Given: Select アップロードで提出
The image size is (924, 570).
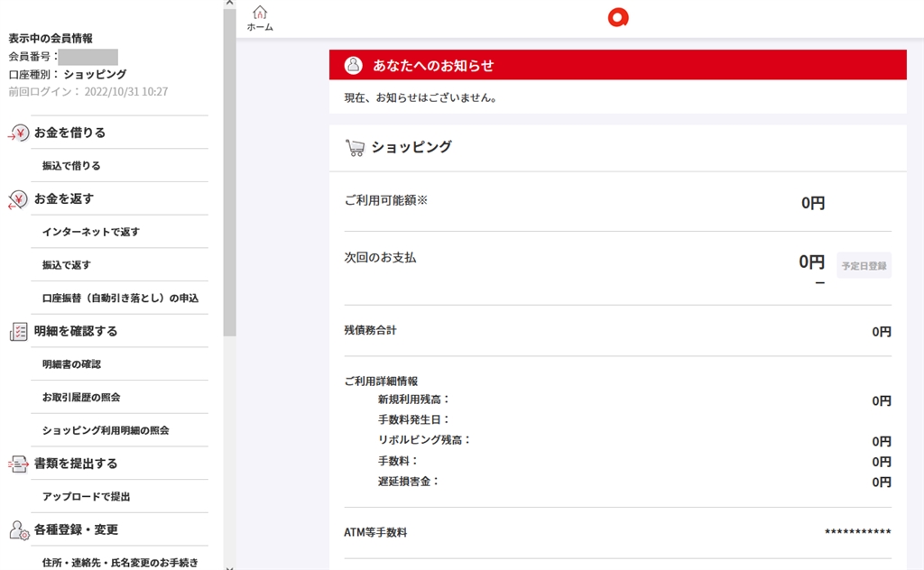Looking at the screenshot, I should point(86,496).
